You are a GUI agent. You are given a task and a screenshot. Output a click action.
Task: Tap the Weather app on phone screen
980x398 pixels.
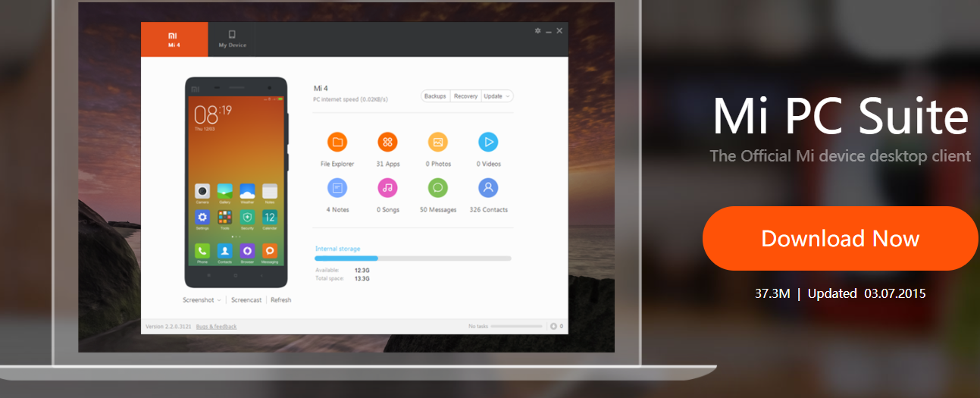tap(247, 191)
